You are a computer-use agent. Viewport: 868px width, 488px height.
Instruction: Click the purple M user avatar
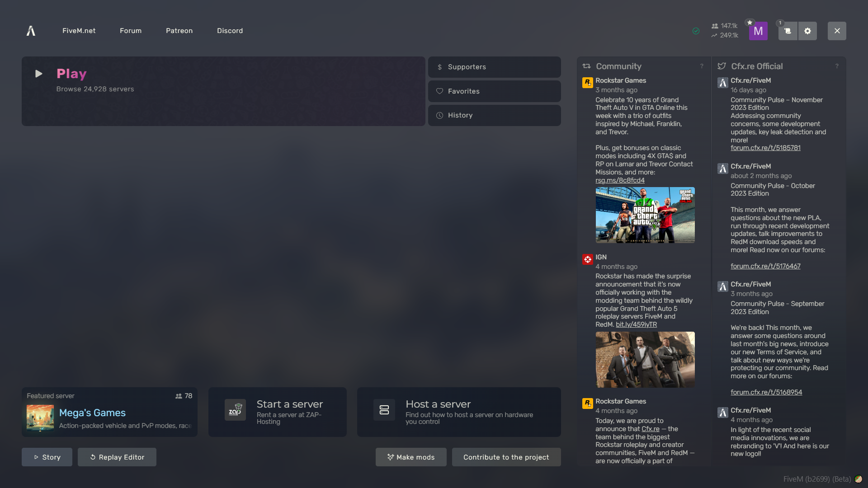(x=758, y=31)
